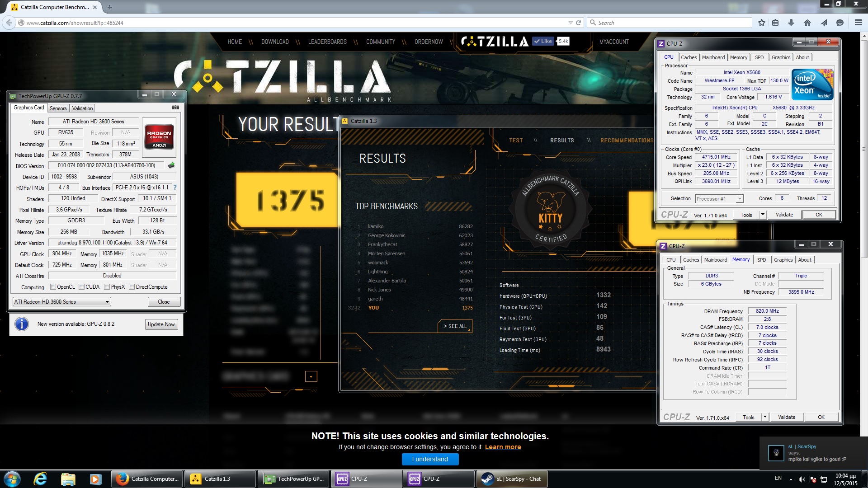Open Caches tab in the upper CPU-Z window
Image resolution: width=868 pixels, height=488 pixels.
point(689,57)
